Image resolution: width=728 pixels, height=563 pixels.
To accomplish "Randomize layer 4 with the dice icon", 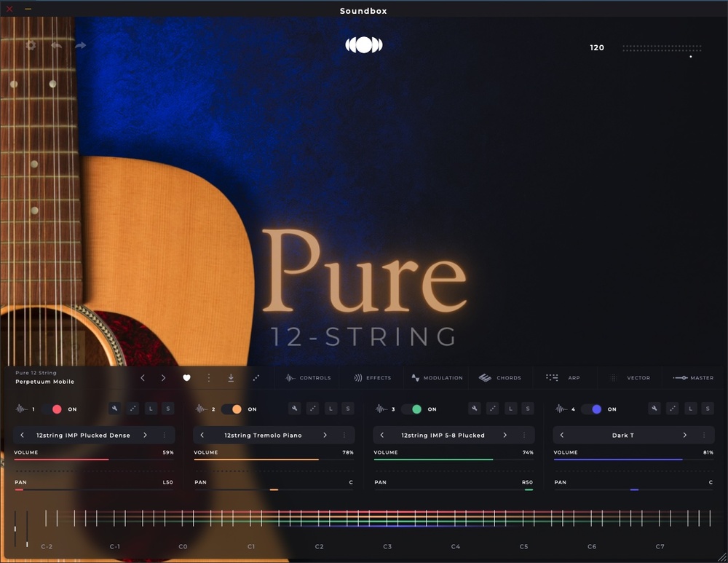I will pos(672,409).
